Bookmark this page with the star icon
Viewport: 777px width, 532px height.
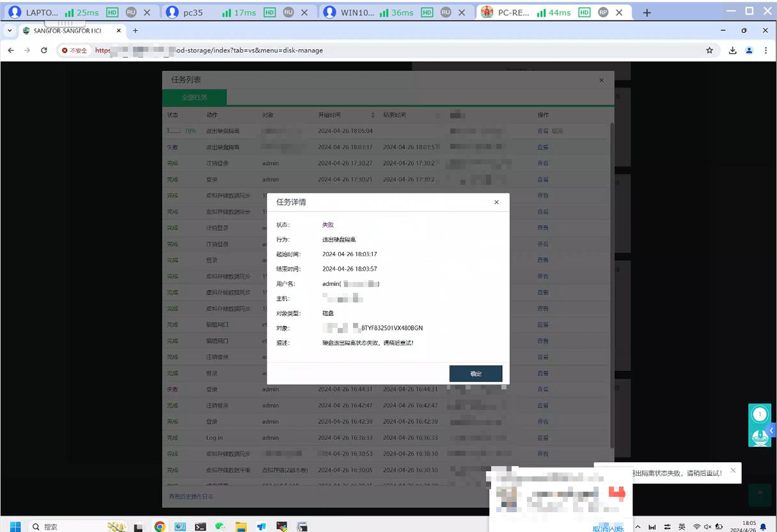coord(709,51)
